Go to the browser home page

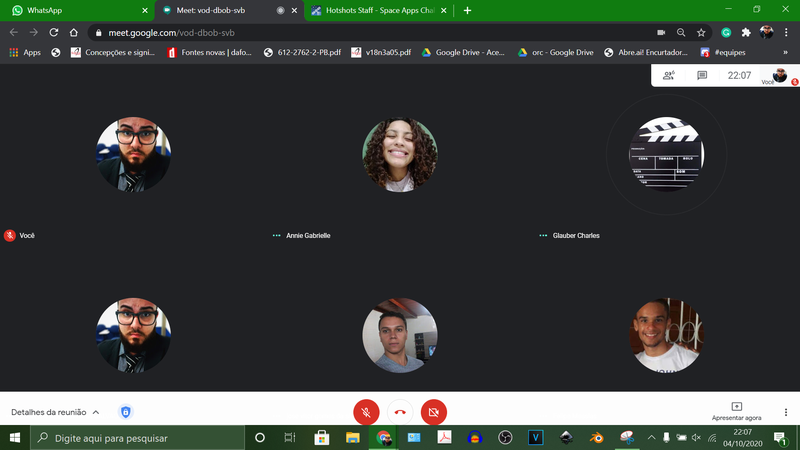click(74, 32)
